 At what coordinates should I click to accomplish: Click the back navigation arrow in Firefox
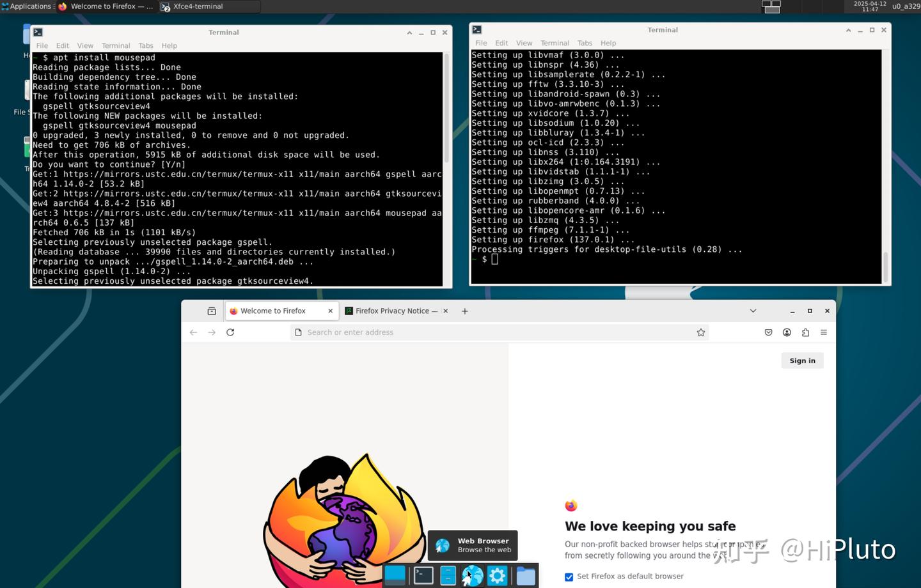[x=193, y=332]
